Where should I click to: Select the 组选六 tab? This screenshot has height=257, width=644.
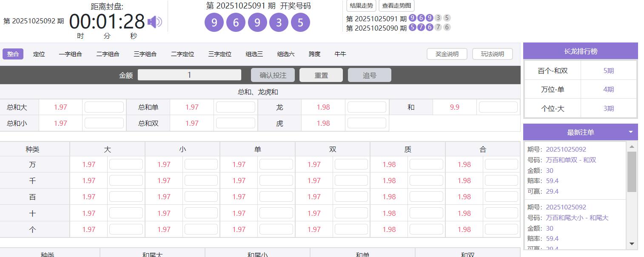(x=285, y=54)
